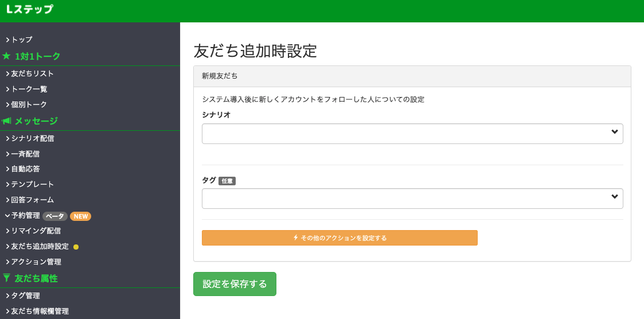Screen dimensions: 644x319
Task: Click the NEW badge on 予約管理
Action: (x=80, y=216)
